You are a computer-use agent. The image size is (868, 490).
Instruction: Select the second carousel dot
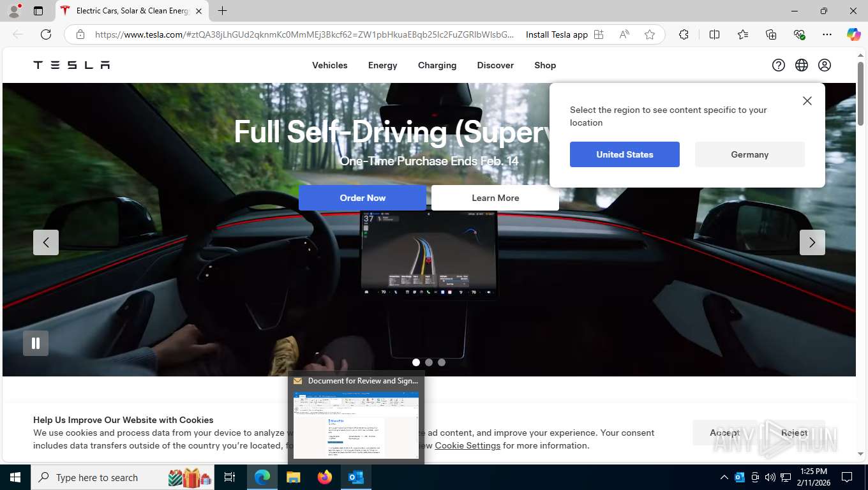point(429,362)
